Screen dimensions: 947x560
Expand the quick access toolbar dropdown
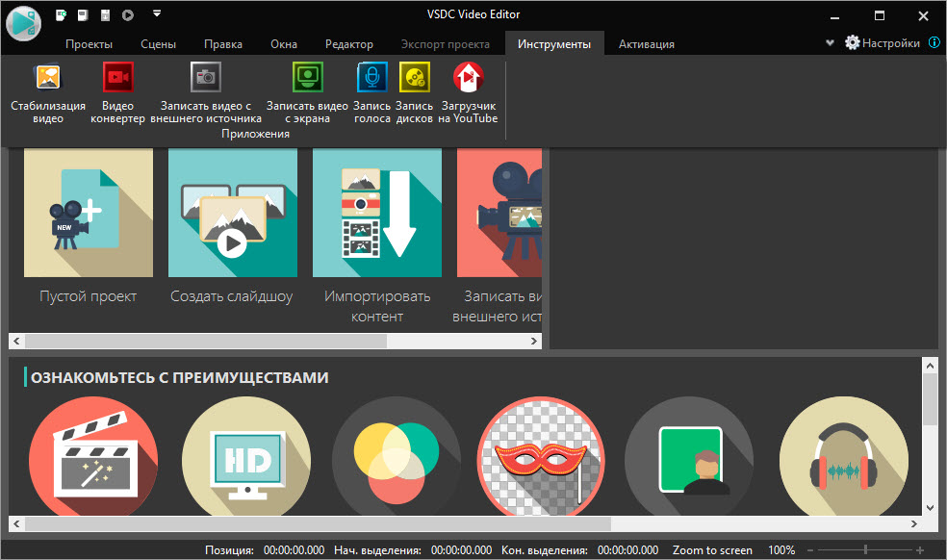click(x=157, y=13)
